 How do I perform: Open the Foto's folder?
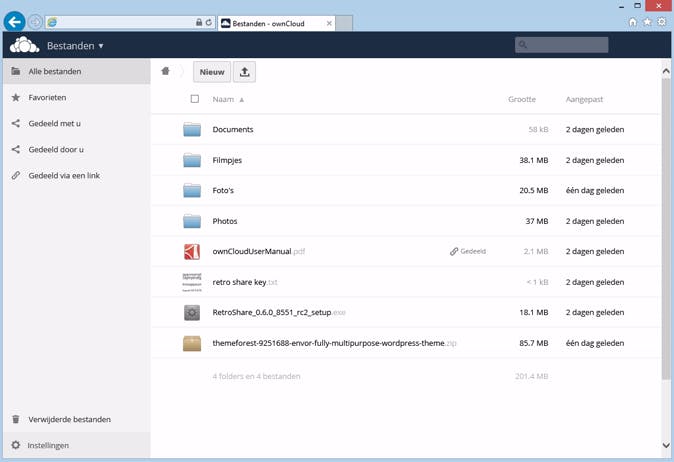click(x=223, y=190)
